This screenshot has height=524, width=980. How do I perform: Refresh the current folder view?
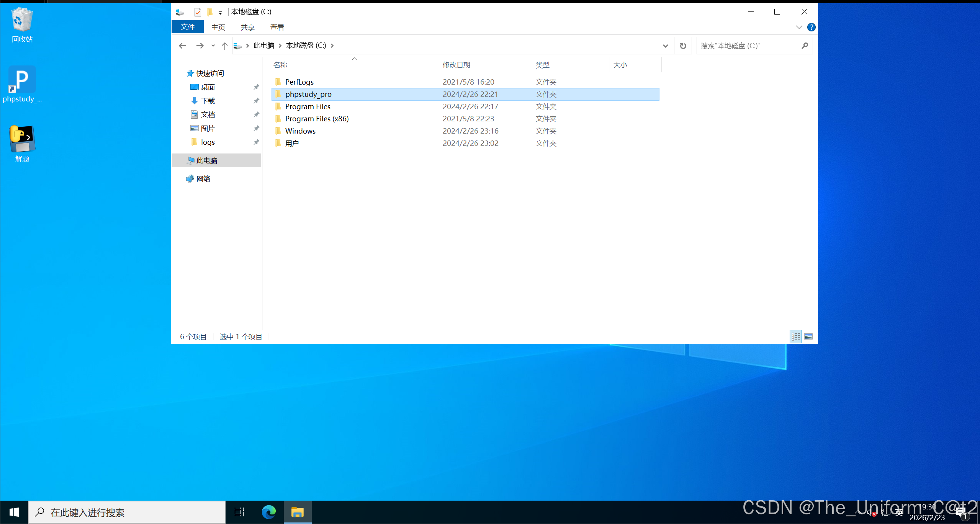tap(683, 46)
